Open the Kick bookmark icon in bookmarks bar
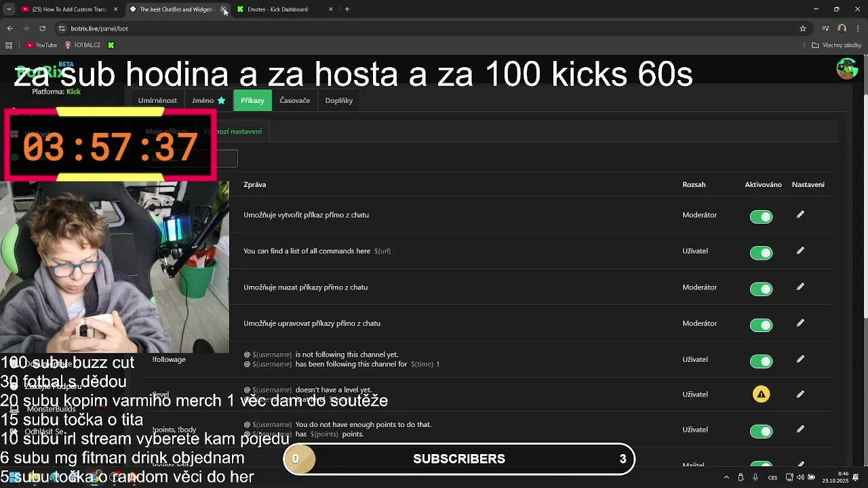This screenshot has width=868, height=488. pyautogui.click(x=111, y=45)
